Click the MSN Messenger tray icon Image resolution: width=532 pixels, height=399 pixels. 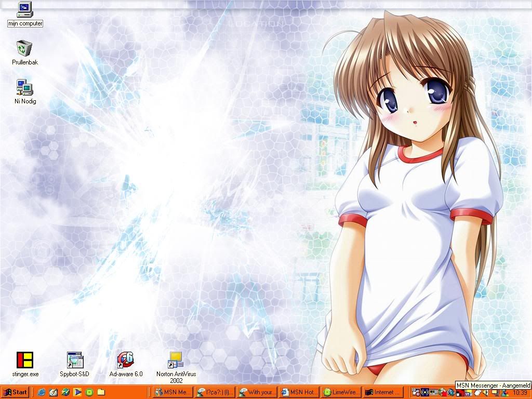(504, 393)
